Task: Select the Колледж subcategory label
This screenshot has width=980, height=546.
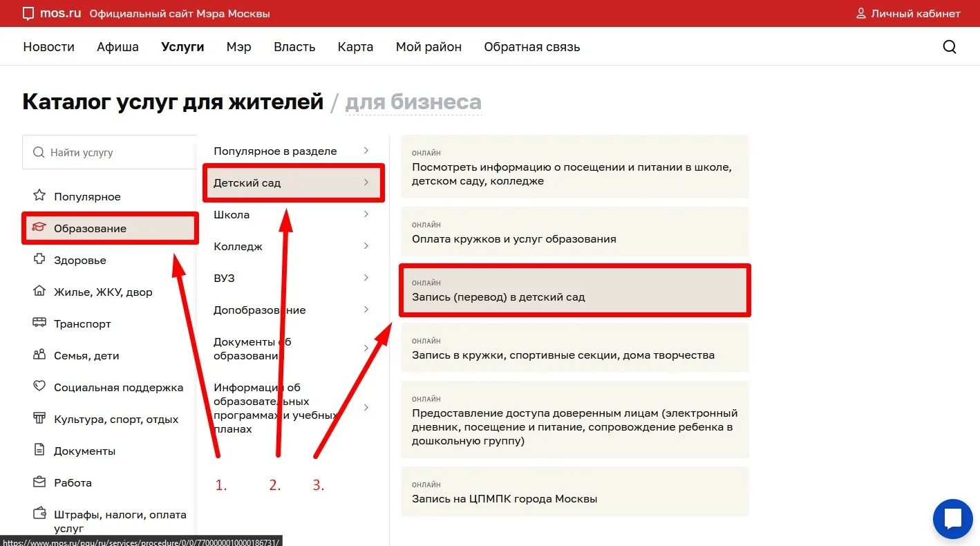Action: pos(238,247)
